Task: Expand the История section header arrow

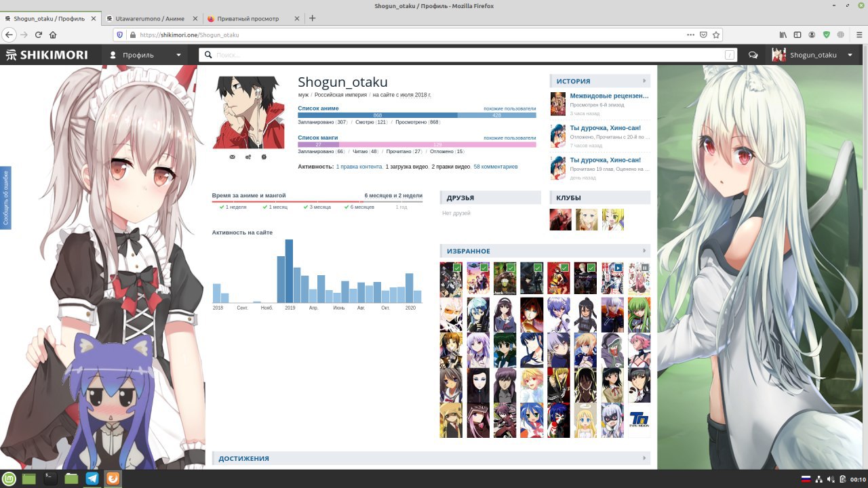Action: tap(645, 81)
